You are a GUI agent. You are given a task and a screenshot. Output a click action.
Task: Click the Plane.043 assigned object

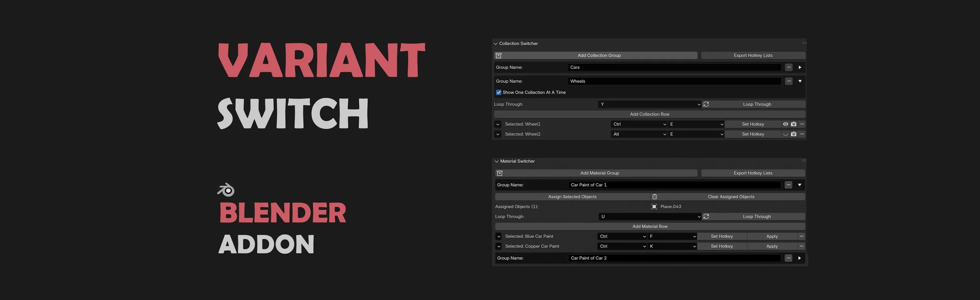point(666,207)
